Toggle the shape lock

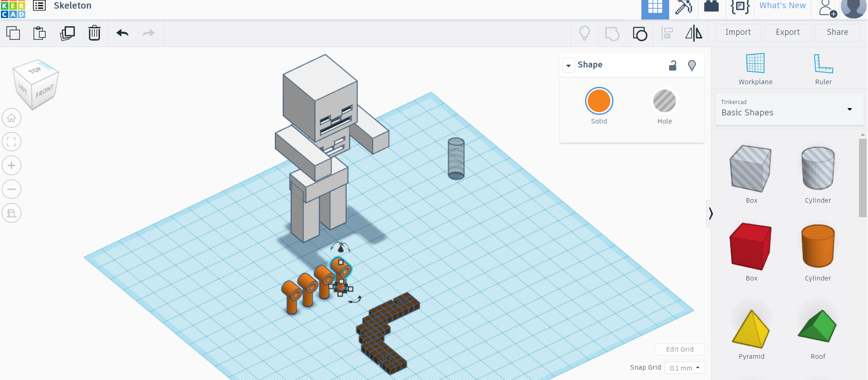(x=673, y=65)
